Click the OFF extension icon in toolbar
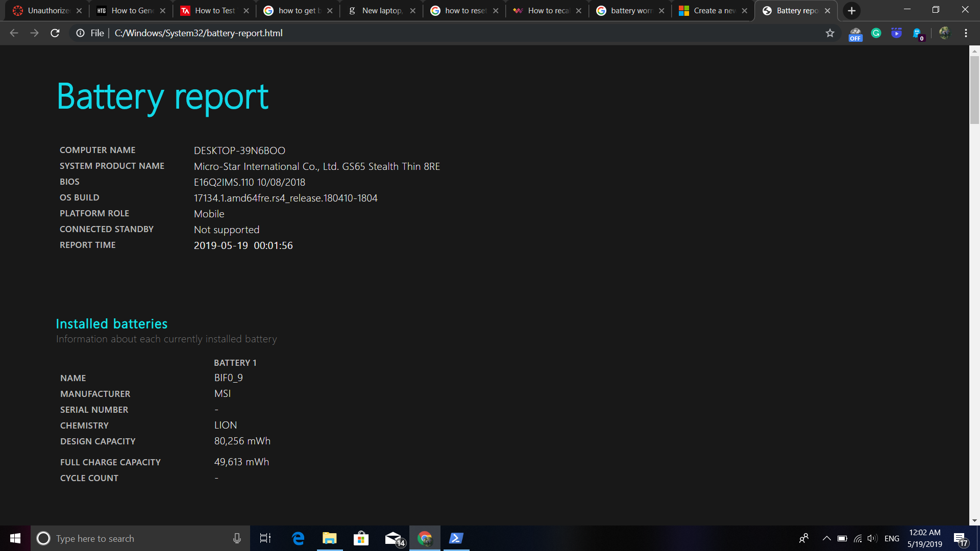The width and height of the screenshot is (980, 551). pyautogui.click(x=855, y=34)
